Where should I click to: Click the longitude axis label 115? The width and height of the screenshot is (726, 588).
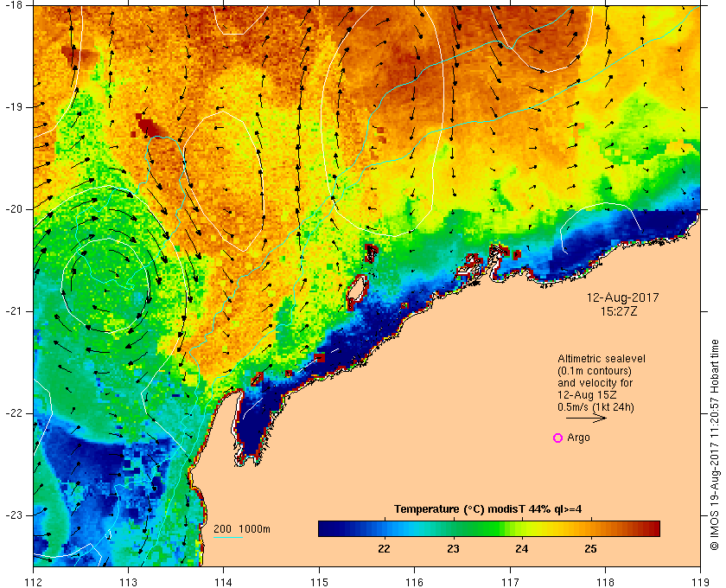click(319, 582)
